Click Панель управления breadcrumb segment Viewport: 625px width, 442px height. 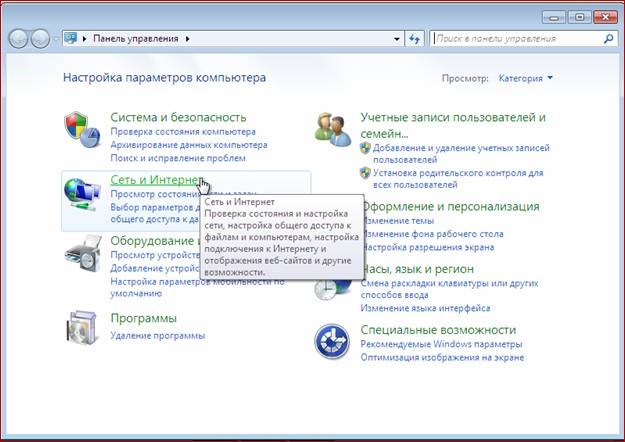point(136,39)
